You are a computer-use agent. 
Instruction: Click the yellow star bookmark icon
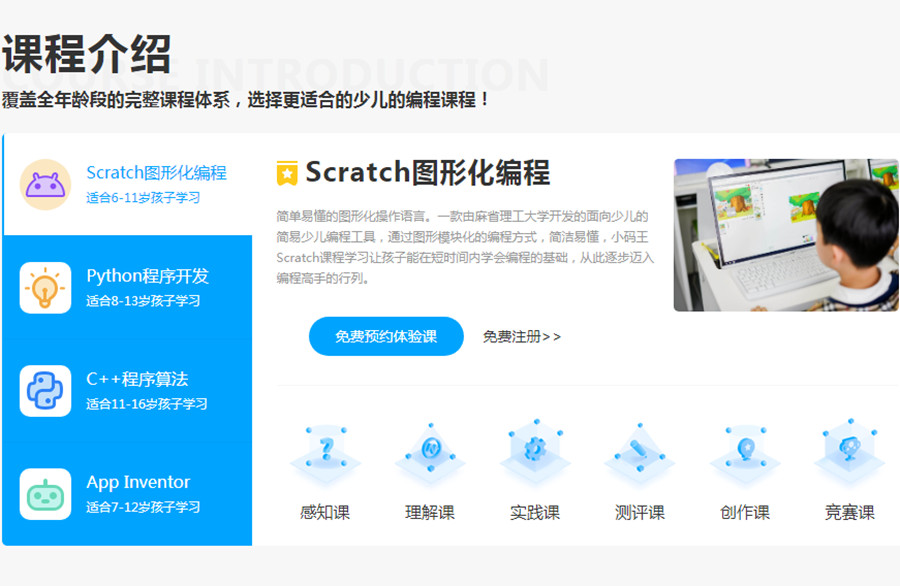[x=287, y=173]
